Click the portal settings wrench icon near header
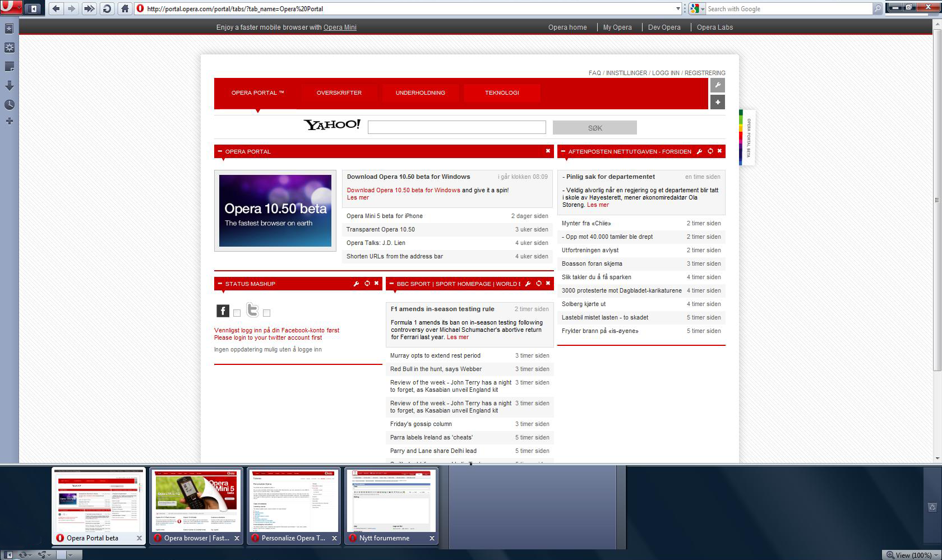This screenshot has width=942, height=560. coord(718,85)
